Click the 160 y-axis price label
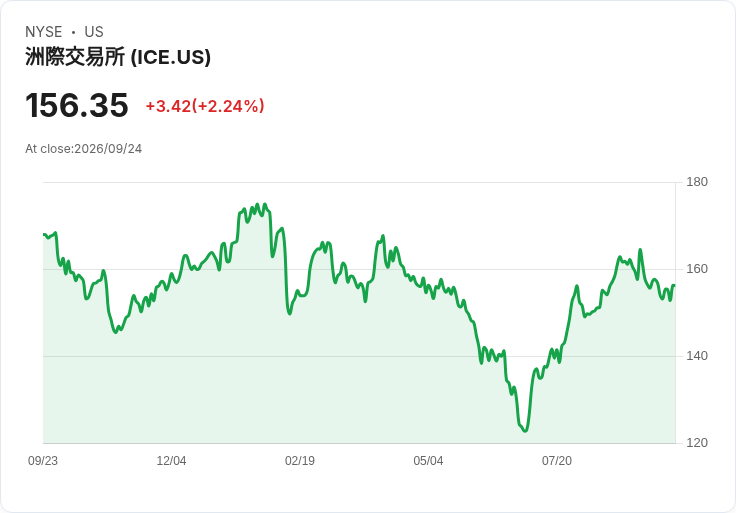736x513 pixels. [697, 269]
